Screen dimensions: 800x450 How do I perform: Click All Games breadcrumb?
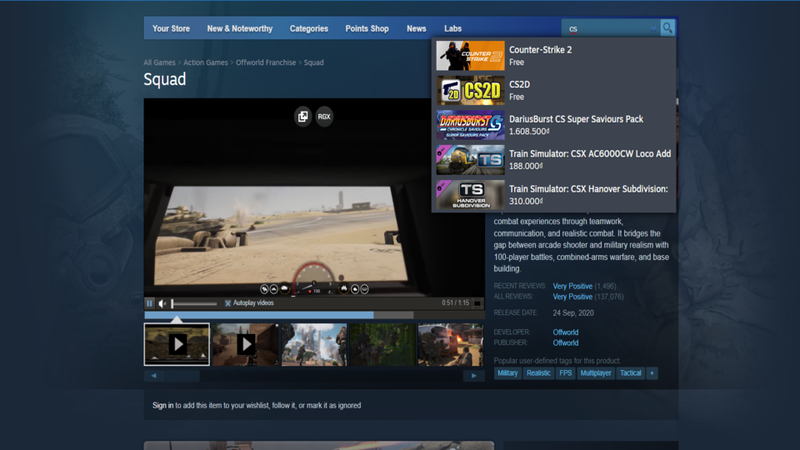[159, 62]
